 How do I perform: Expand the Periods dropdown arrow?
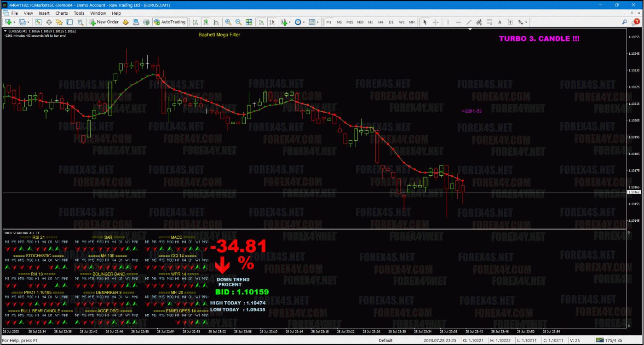click(x=304, y=22)
